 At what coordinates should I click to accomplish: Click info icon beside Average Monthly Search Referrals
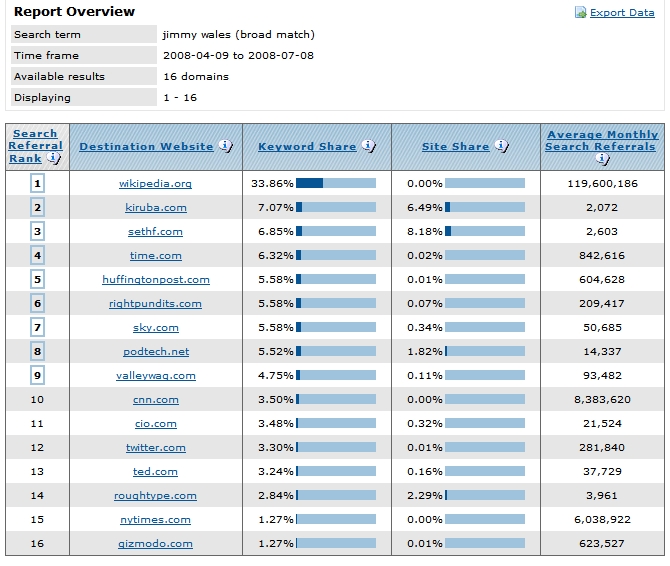[x=600, y=158]
